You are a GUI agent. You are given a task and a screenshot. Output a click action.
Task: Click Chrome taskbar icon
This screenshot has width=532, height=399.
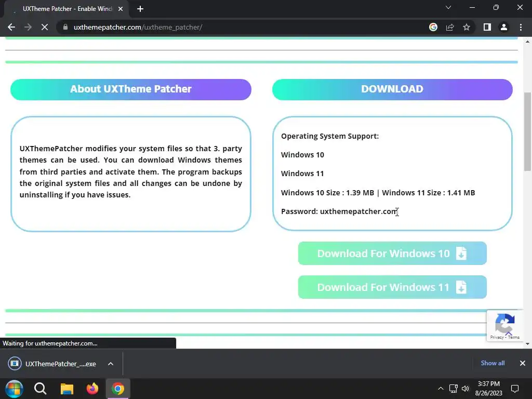pos(118,389)
